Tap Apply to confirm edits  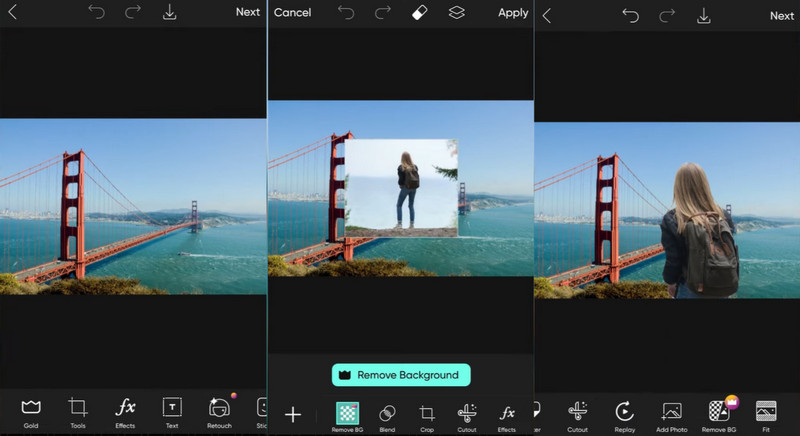(x=513, y=13)
